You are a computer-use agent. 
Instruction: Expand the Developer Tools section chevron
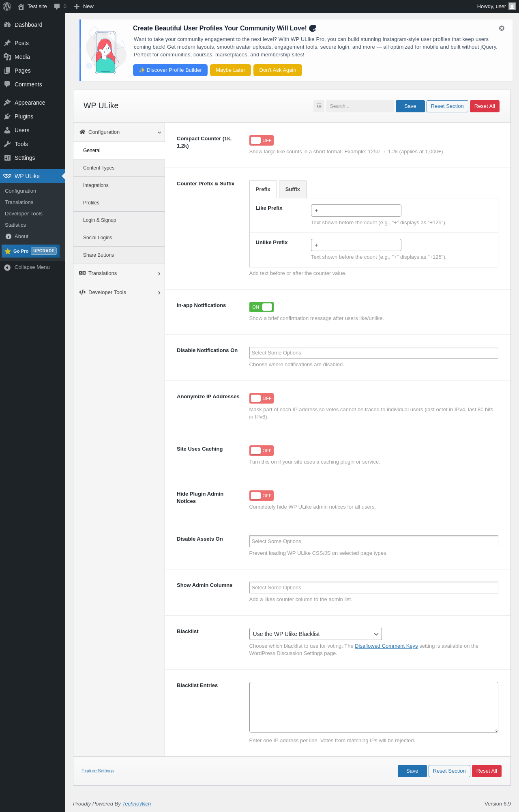pyautogui.click(x=159, y=293)
